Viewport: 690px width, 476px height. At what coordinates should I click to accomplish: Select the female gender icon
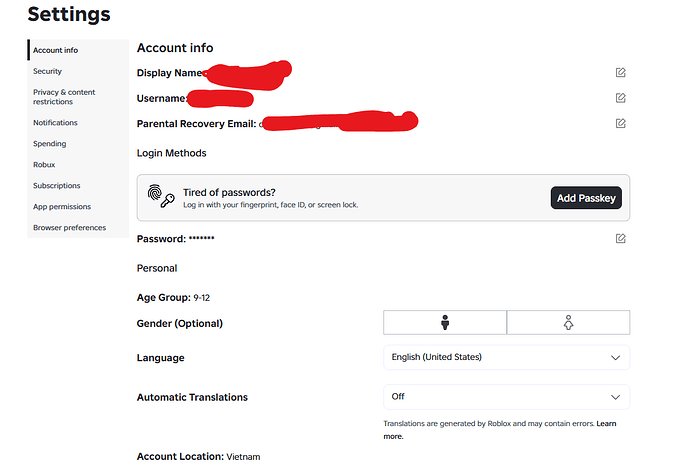(568, 322)
